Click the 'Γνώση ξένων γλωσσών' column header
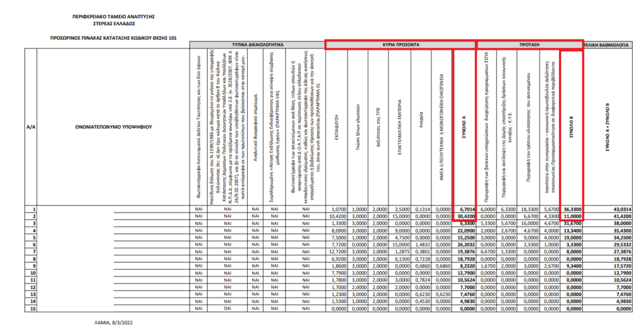The height and width of the screenshot is (330, 644). pyautogui.click(x=358, y=127)
